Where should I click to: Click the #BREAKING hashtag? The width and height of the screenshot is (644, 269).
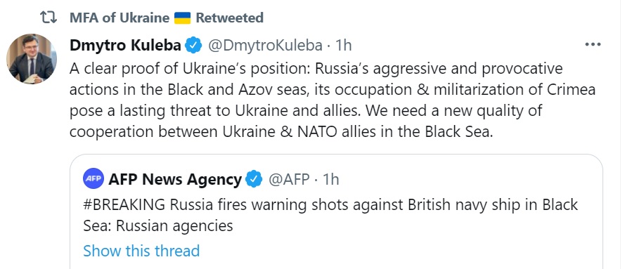point(124,204)
